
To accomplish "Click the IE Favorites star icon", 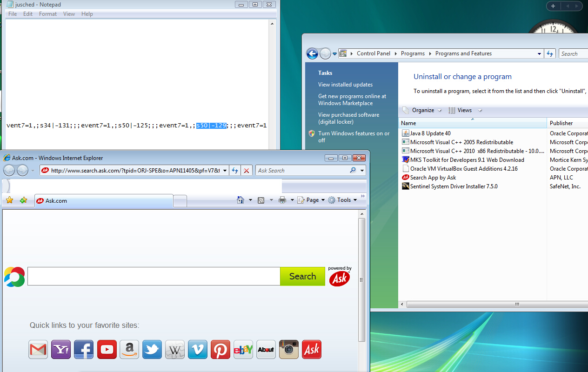I will (9, 200).
